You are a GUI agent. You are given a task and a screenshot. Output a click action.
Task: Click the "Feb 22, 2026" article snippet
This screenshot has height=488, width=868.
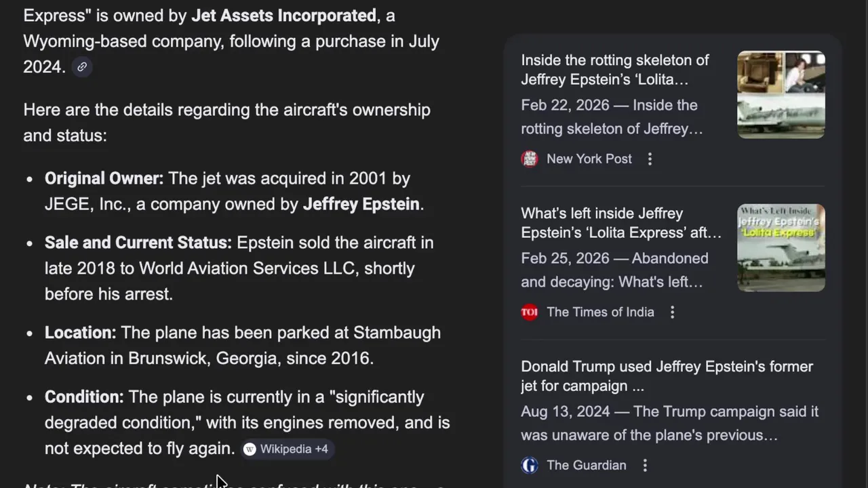point(611,117)
